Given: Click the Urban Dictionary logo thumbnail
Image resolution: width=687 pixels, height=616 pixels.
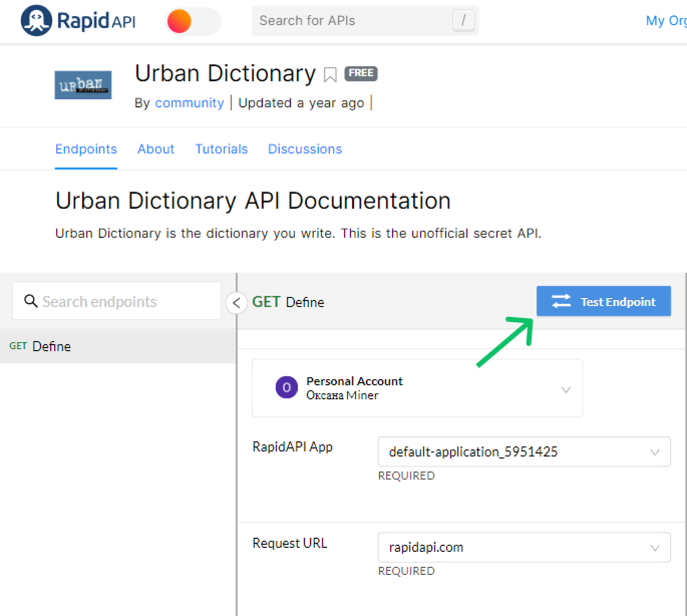Looking at the screenshot, I should point(83,85).
